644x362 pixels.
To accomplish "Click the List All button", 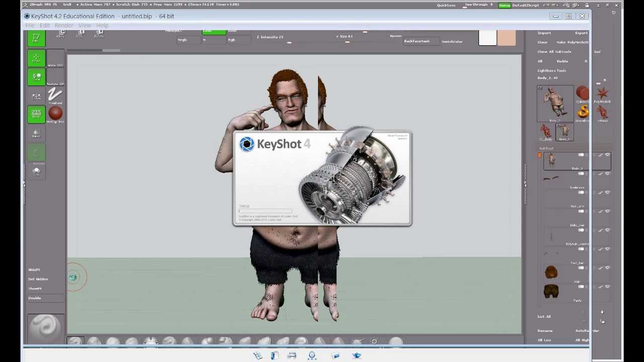I will pyautogui.click(x=544, y=317).
